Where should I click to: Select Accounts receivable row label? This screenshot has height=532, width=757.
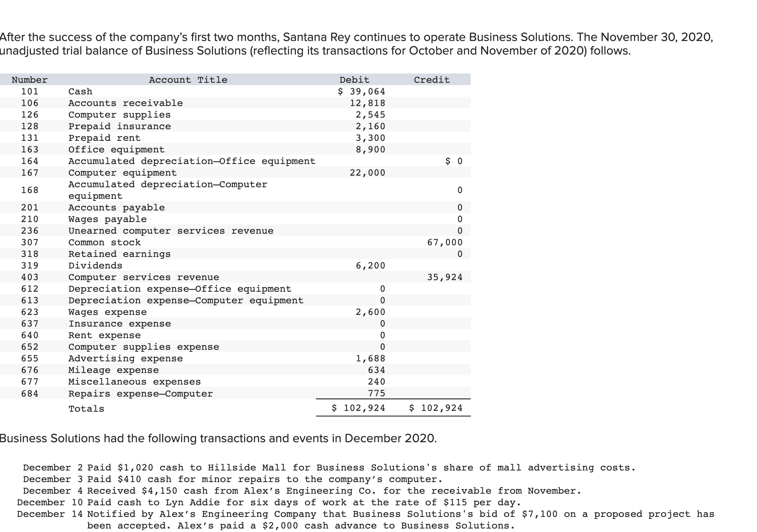[125, 103]
